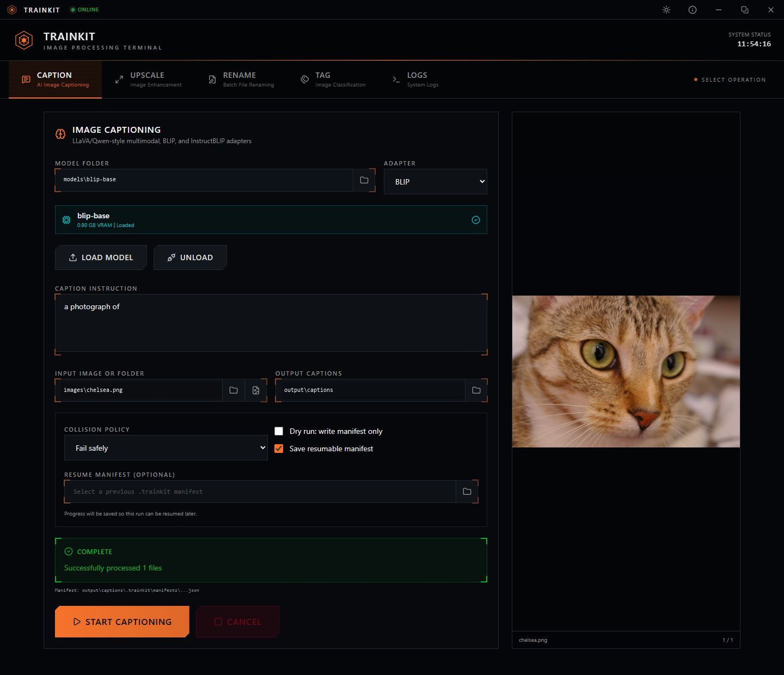
Task: Click the 'Successfully processed 1 files' message
Action: pyautogui.click(x=113, y=568)
